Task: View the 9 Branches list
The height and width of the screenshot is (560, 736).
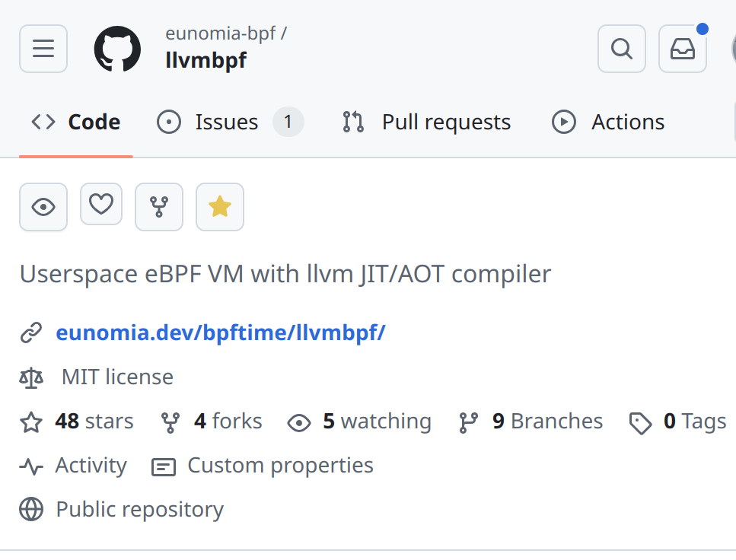Action: coord(546,422)
